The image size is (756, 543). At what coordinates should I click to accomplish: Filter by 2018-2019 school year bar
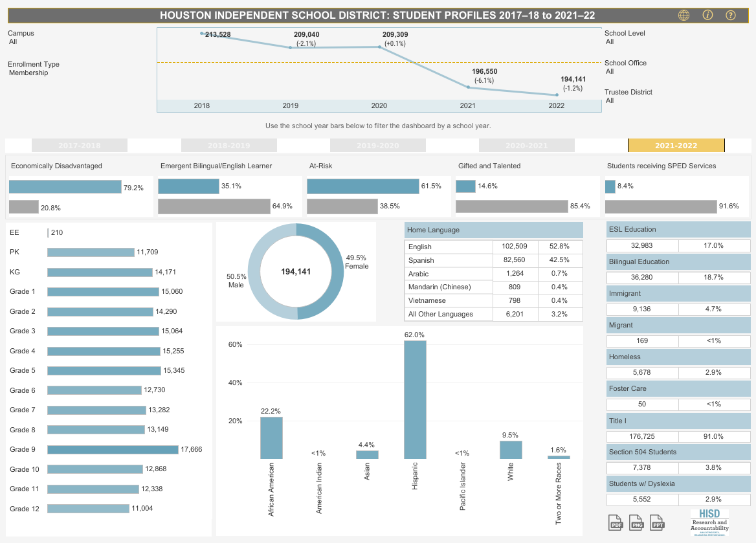[229, 145]
